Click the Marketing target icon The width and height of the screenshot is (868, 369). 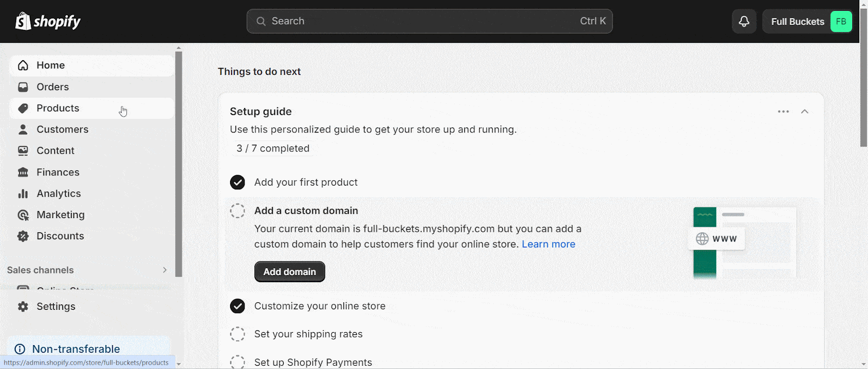(23, 215)
